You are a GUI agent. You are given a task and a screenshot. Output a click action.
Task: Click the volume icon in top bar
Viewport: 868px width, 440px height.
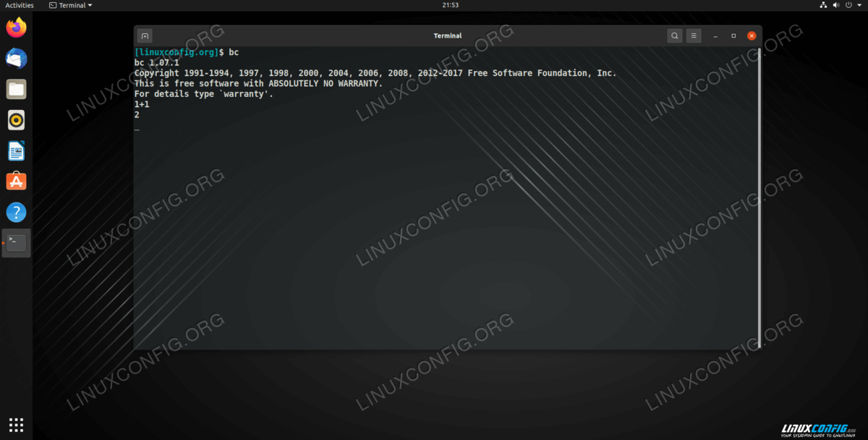point(836,5)
